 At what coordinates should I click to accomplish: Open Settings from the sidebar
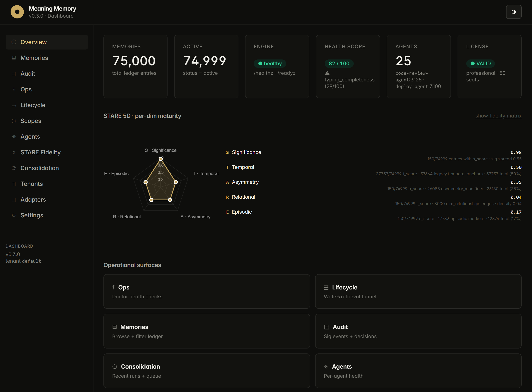pyautogui.click(x=47, y=215)
